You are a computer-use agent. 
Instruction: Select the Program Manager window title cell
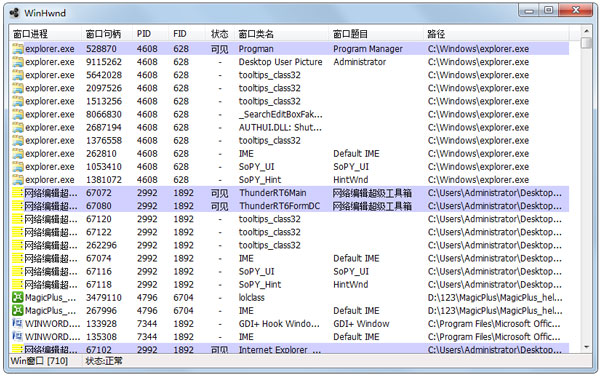click(368, 49)
